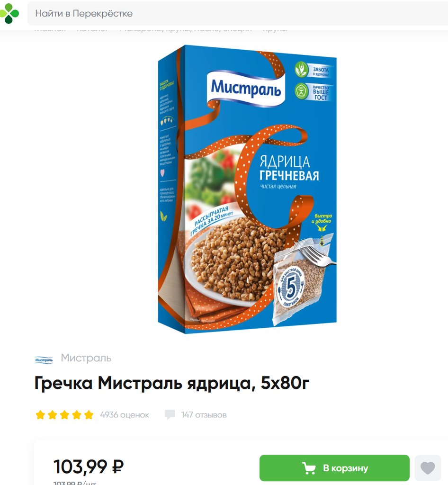Open 'Макароны, крупы, масло, специи' breadcrumb
The image size is (448, 485).
point(186,29)
